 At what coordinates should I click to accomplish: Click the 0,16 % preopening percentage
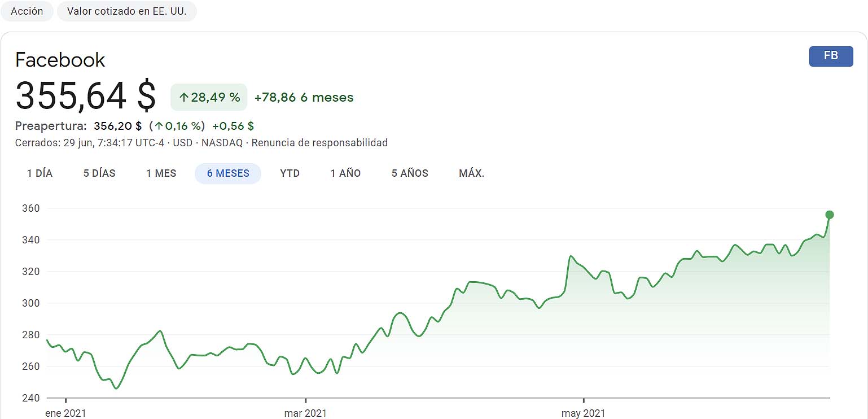point(177,125)
